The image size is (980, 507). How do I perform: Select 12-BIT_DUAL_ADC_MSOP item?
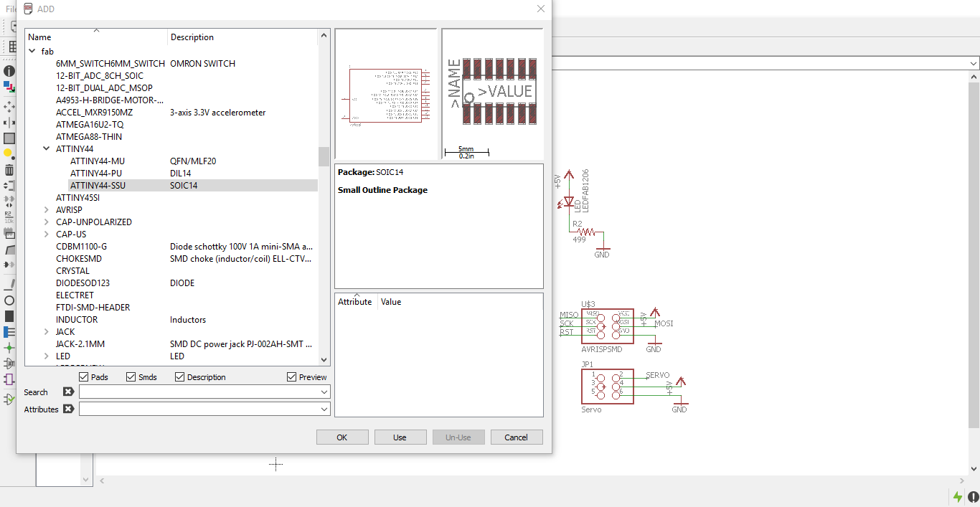tap(104, 87)
